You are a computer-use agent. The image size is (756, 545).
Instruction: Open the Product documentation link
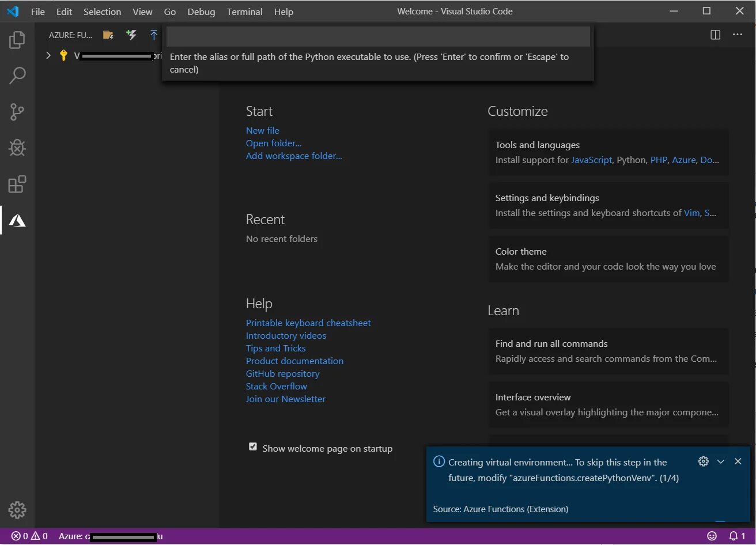[294, 361]
